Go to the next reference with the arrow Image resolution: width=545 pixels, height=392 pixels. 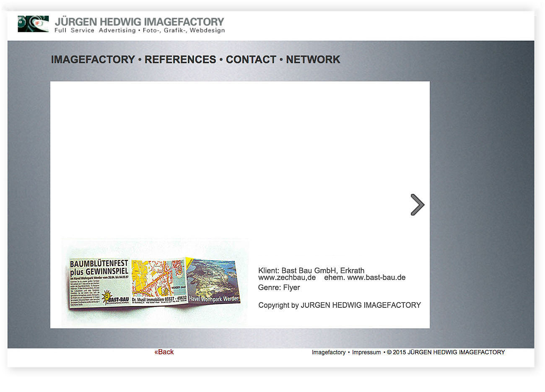tap(417, 205)
